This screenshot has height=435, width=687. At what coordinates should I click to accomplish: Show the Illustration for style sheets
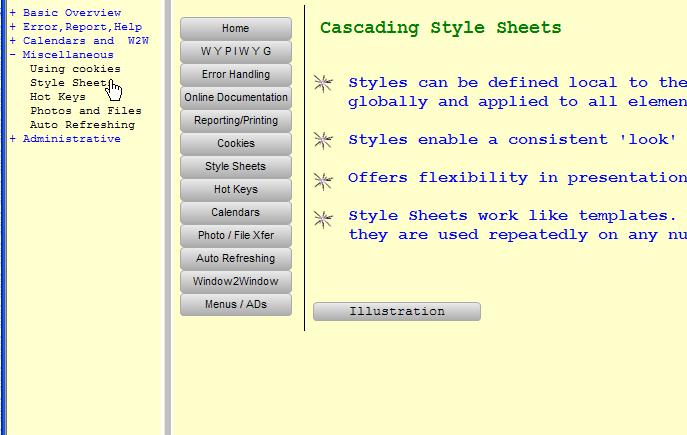tap(396, 311)
